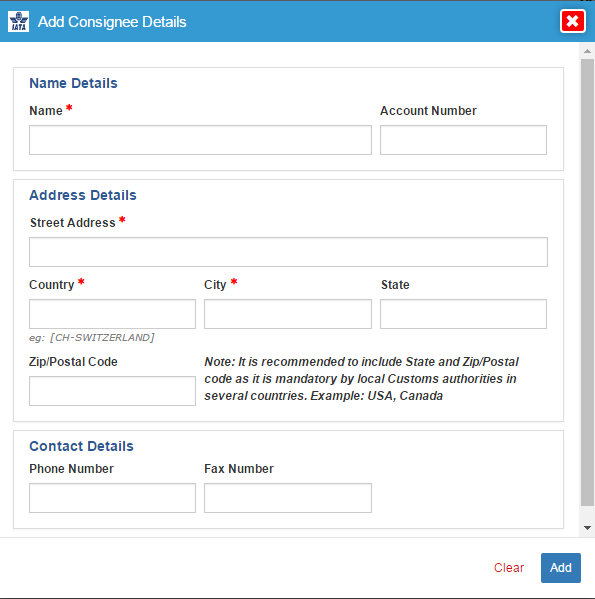Select the Street Address text box
Image resolution: width=595 pixels, height=599 pixels.
tap(288, 252)
